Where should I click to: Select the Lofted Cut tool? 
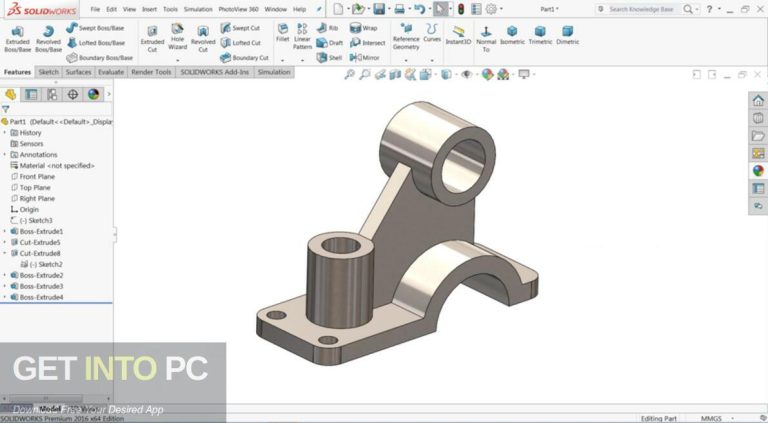click(x=240, y=43)
